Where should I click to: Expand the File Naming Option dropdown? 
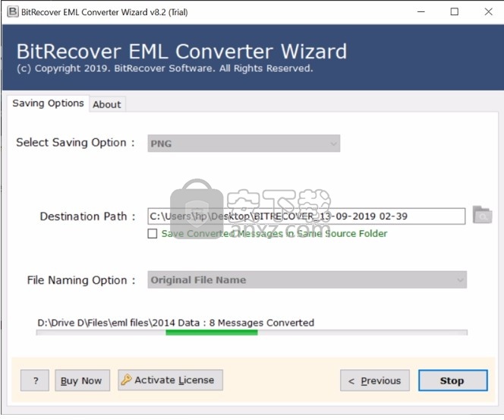point(307,279)
